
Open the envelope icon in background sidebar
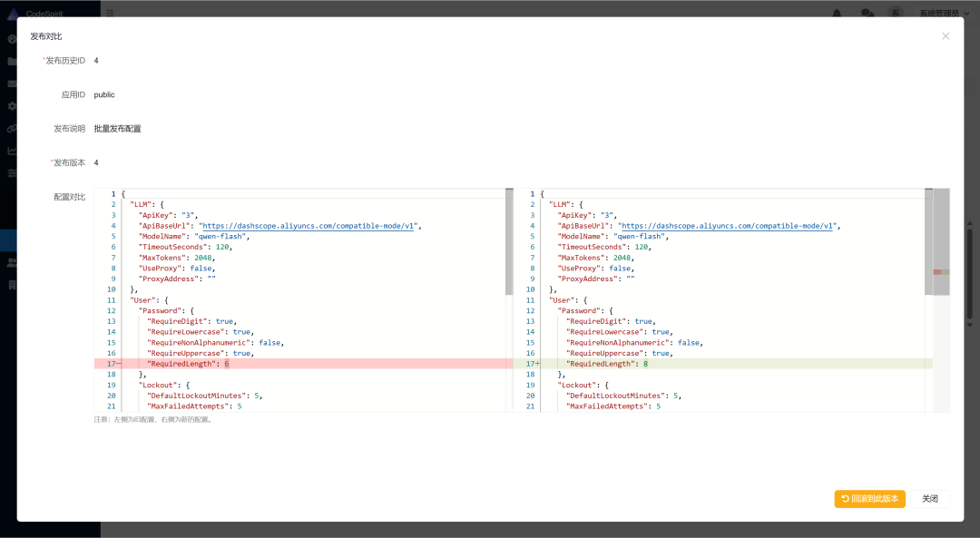pos(12,83)
